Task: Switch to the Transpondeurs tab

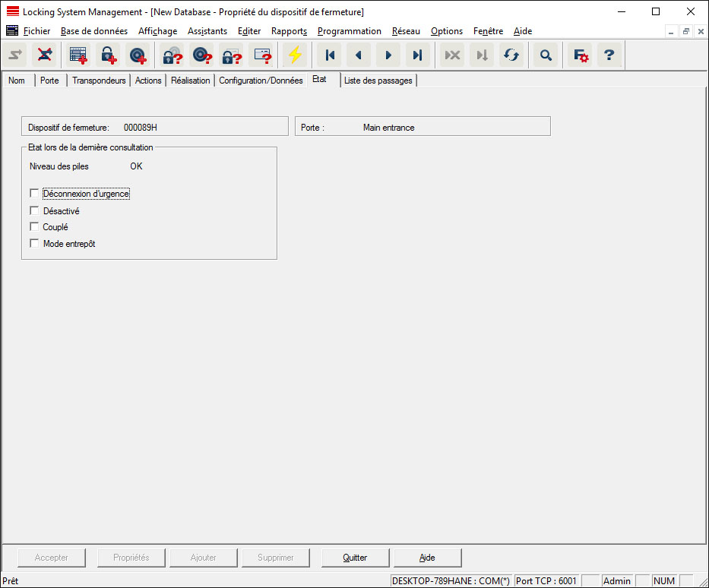Action: point(99,81)
